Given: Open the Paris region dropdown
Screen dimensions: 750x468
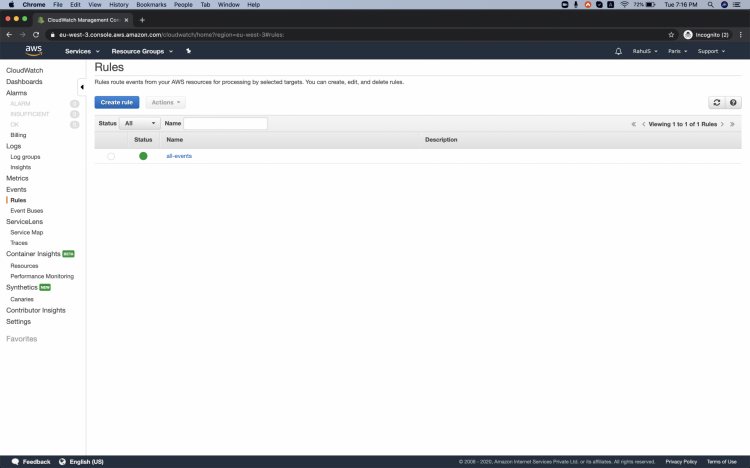Looking at the screenshot, I should coord(677,51).
